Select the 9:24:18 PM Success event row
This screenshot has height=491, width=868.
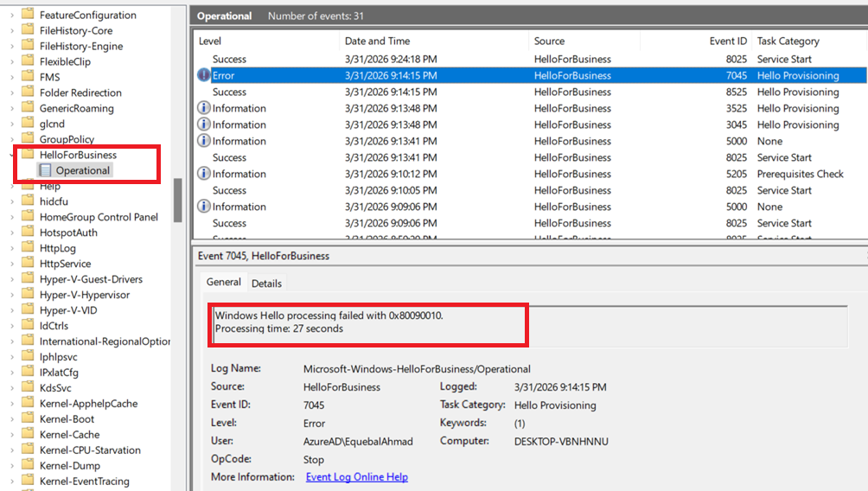click(x=530, y=59)
